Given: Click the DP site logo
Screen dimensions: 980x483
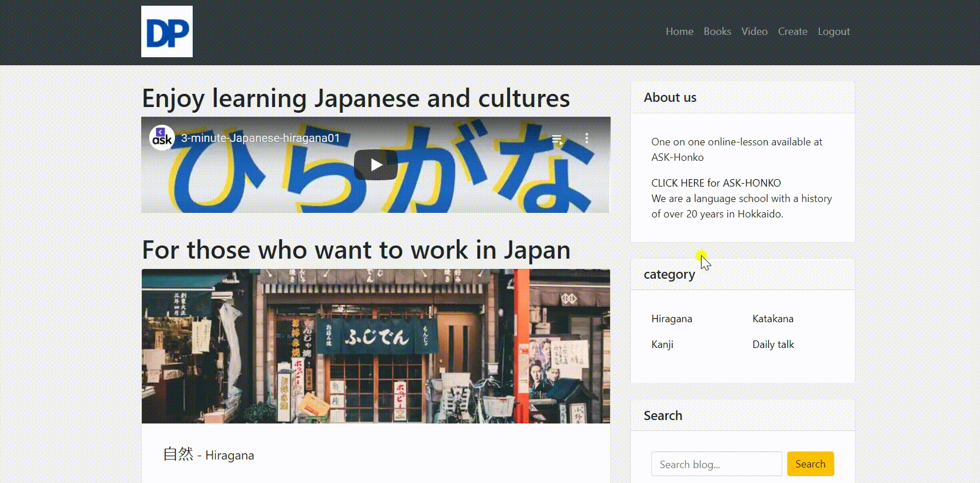Looking at the screenshot, I should [167, 31].
